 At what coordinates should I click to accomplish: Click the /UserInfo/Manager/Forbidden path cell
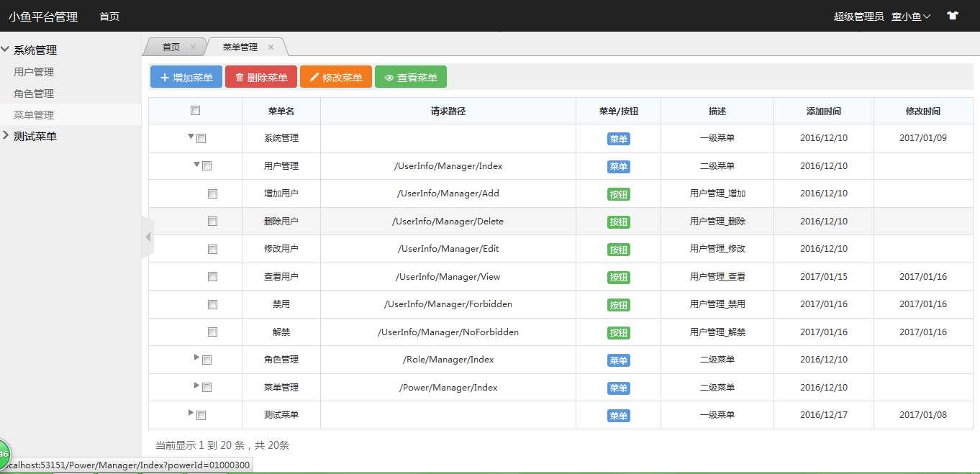coord(448,304)
